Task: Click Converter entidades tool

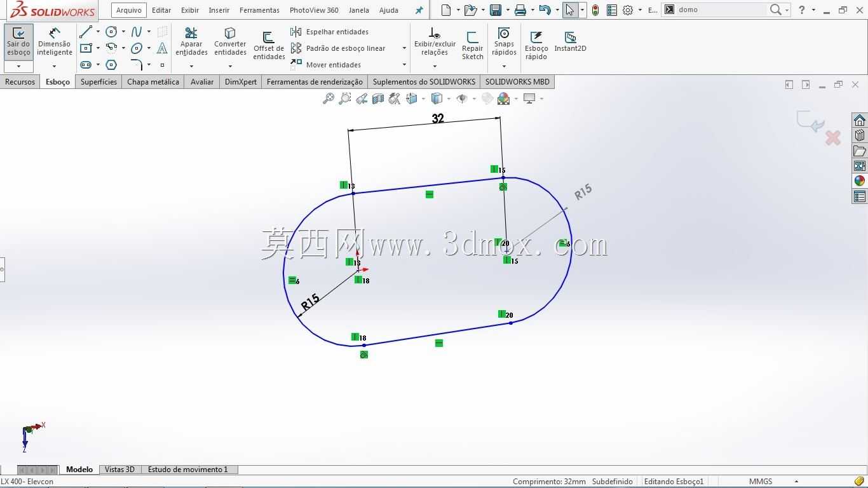Action: point(230,42)
